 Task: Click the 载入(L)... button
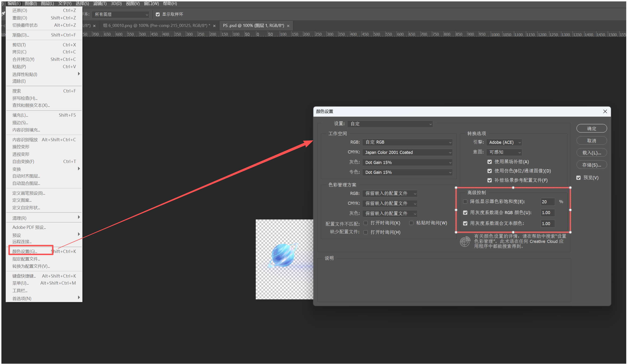pos(591,153)
